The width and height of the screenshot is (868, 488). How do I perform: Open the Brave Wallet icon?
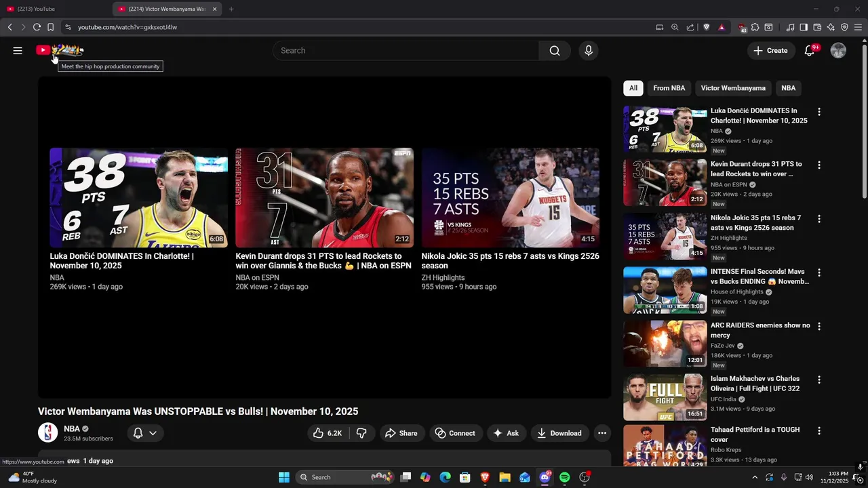(x=817, y=27)
